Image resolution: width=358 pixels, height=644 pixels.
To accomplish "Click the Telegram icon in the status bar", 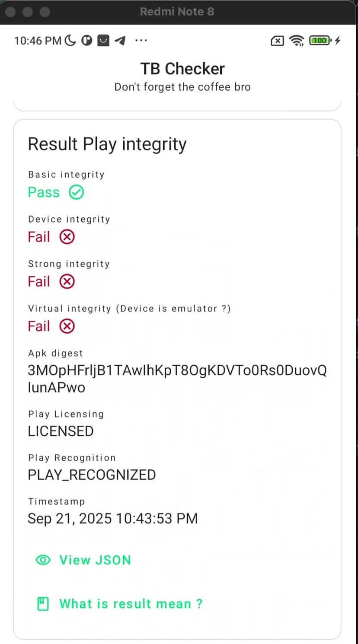I will pyautogui.click(x=120, y=40).
